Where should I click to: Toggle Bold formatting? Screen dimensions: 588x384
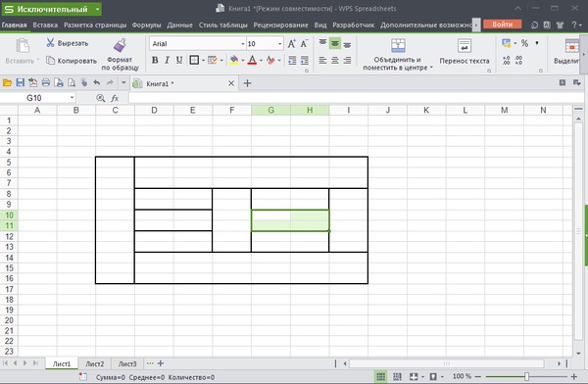point(155,60)
